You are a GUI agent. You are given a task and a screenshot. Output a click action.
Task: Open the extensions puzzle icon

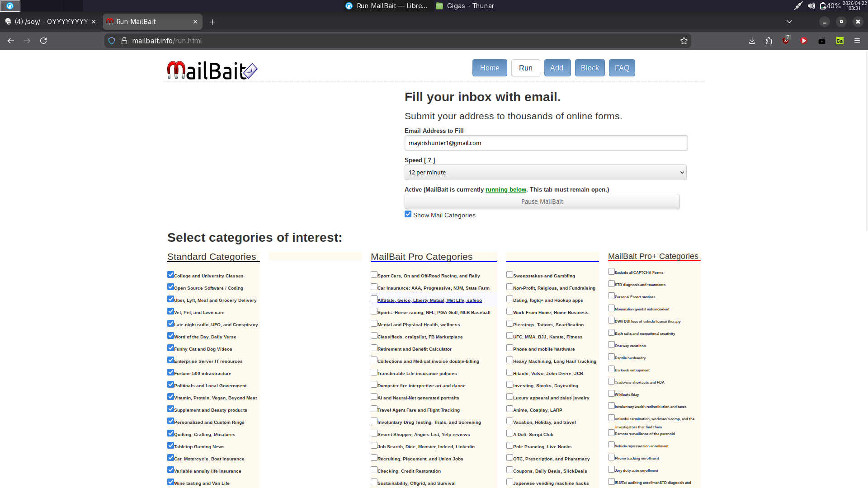(x=769, y=41)
